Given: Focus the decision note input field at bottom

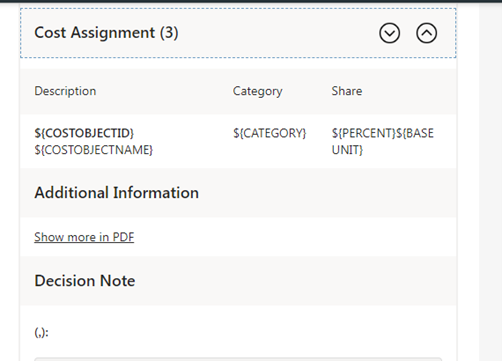Looking at the screenshot, I should (238, 359).
